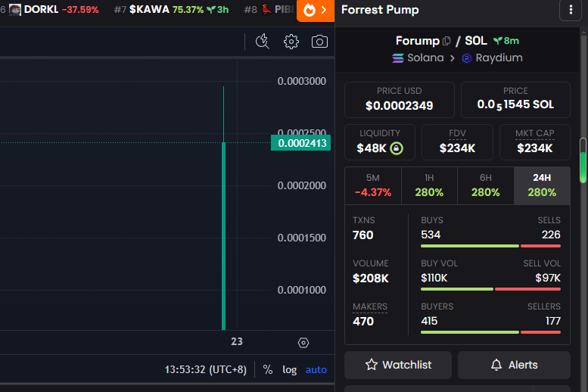
Task: Click the SELLS count 226
Action: [x=551, y=235]
